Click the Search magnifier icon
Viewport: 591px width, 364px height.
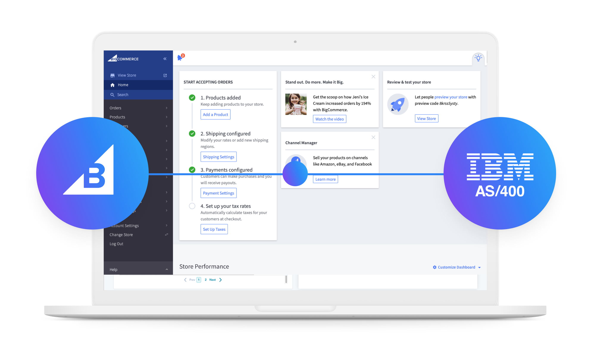click(112, 95)
